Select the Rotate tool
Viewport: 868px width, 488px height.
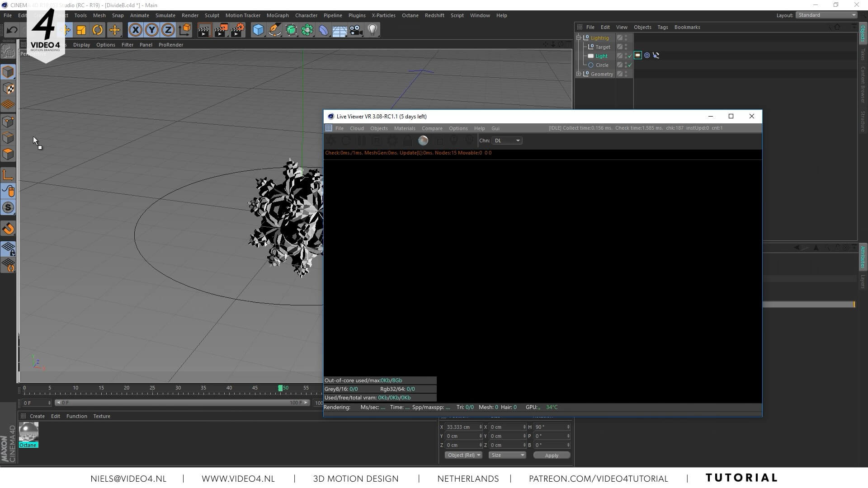tap(98, 30)
